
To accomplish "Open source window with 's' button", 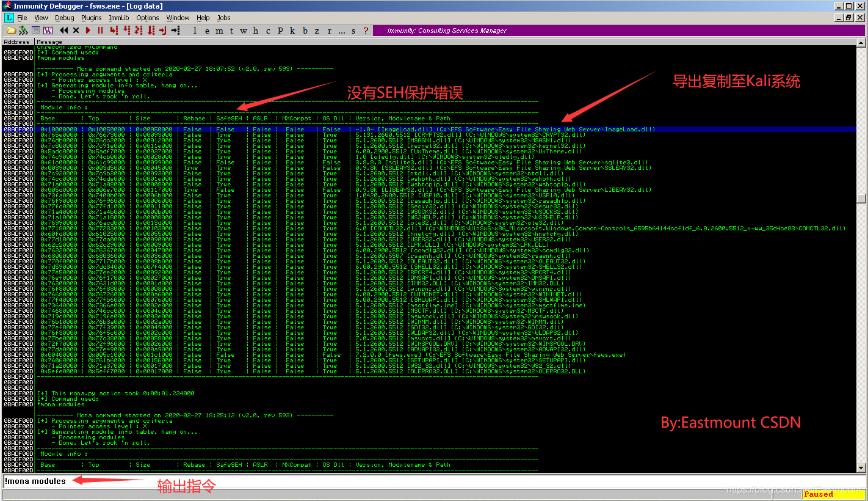I will tap(353, 31).
